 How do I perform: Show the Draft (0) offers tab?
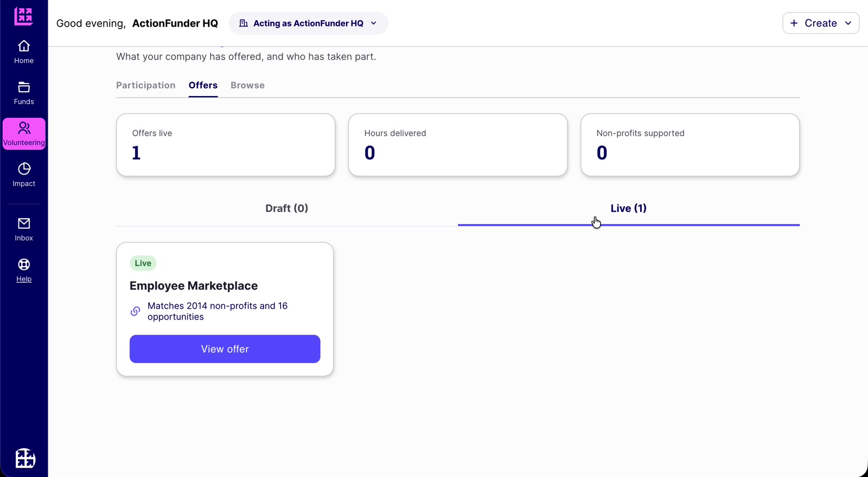287,208
